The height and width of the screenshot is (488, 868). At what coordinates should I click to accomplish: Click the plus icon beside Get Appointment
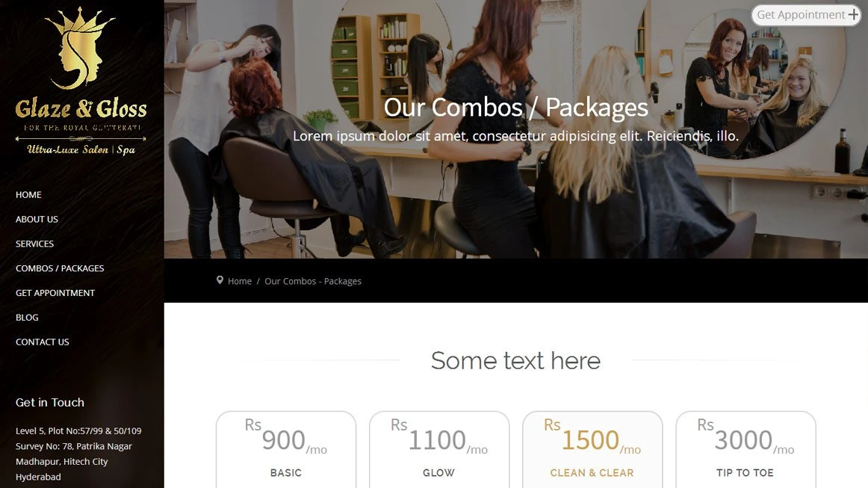pos(853,15)
